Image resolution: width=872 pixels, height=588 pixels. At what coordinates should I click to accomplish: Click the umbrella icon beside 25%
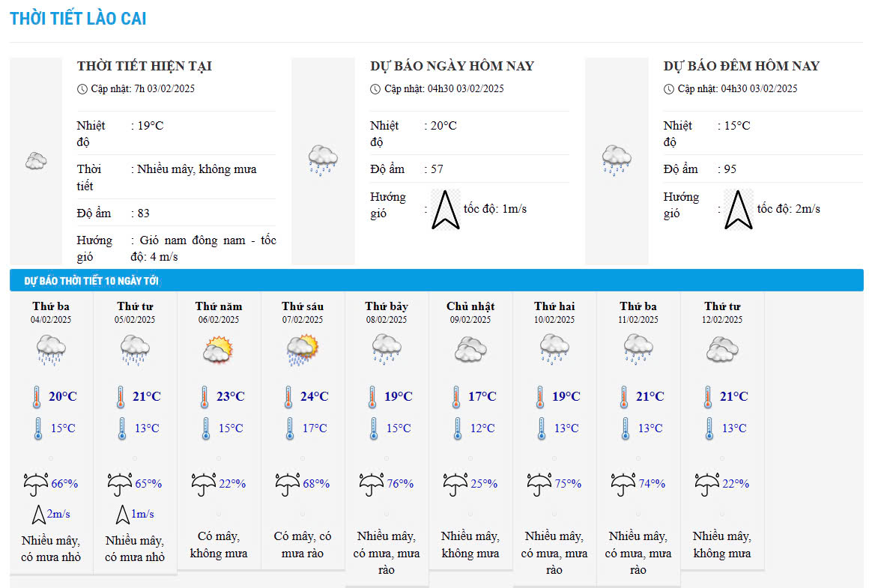pyautogui.click(x=455, y=484)
